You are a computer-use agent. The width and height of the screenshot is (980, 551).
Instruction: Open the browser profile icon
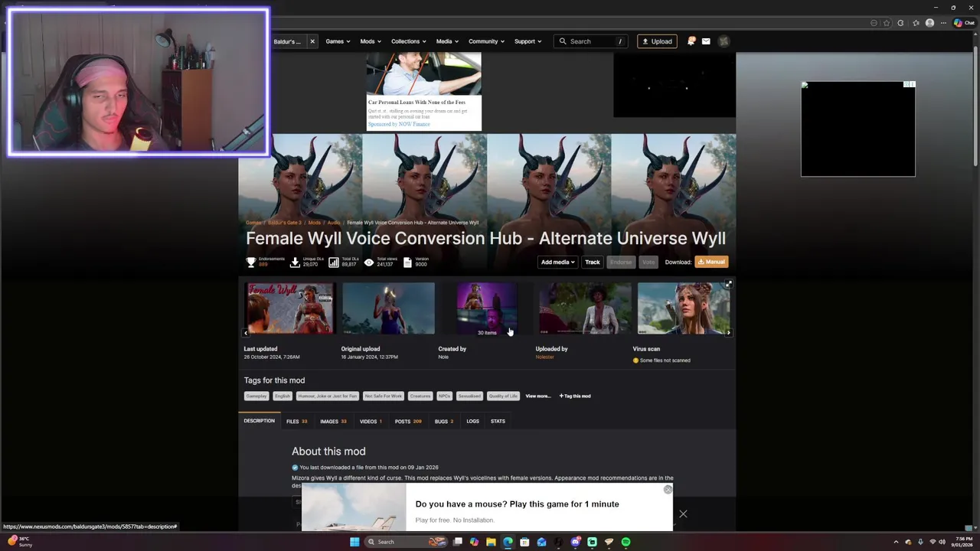[929, 23]
